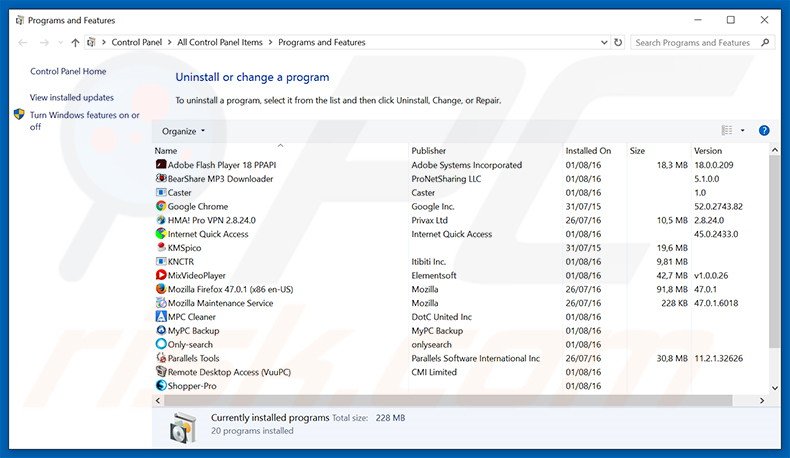Click the Google Chrome program icon
Screen dimensions: 790x458
[160, 207]
